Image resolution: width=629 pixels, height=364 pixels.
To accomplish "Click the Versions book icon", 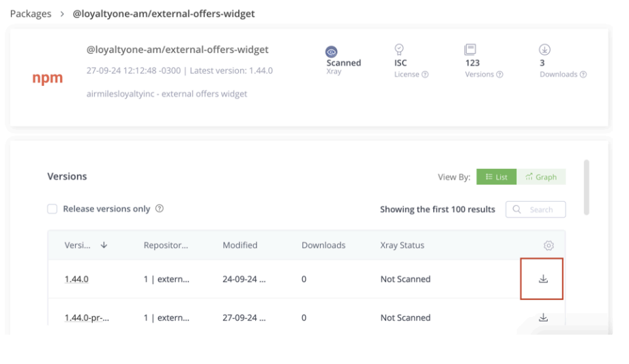I will tap(470, 49).
